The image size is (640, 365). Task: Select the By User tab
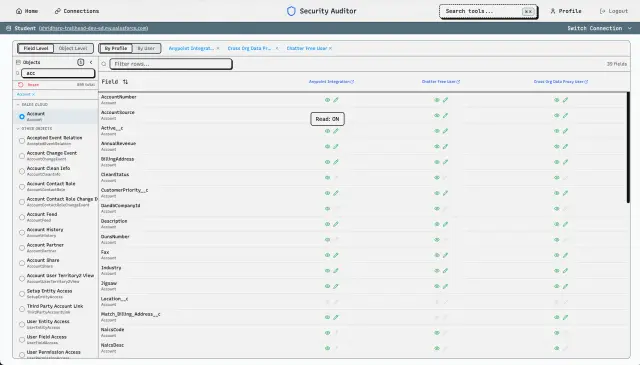click(146, 48)
